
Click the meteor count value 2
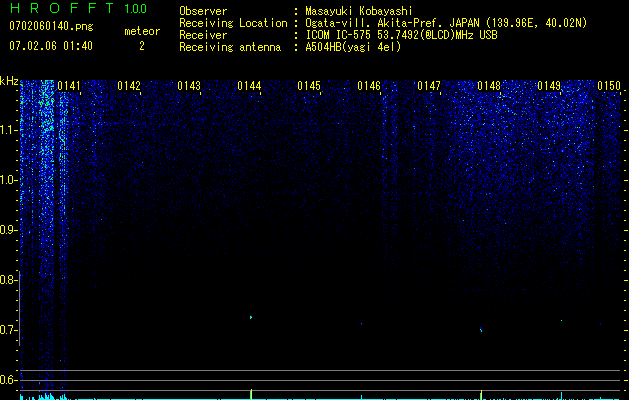coord(142,46)
